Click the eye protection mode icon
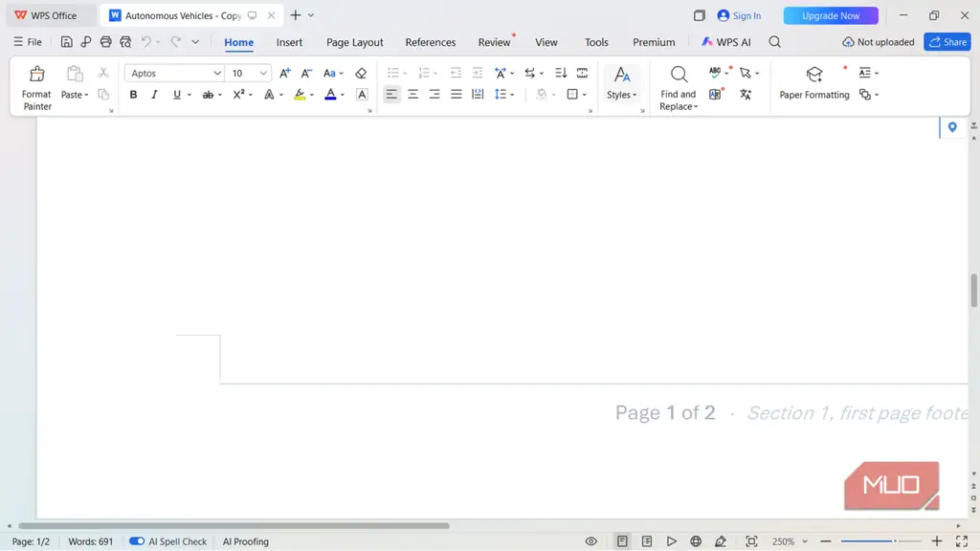 [x=590, y=541]
